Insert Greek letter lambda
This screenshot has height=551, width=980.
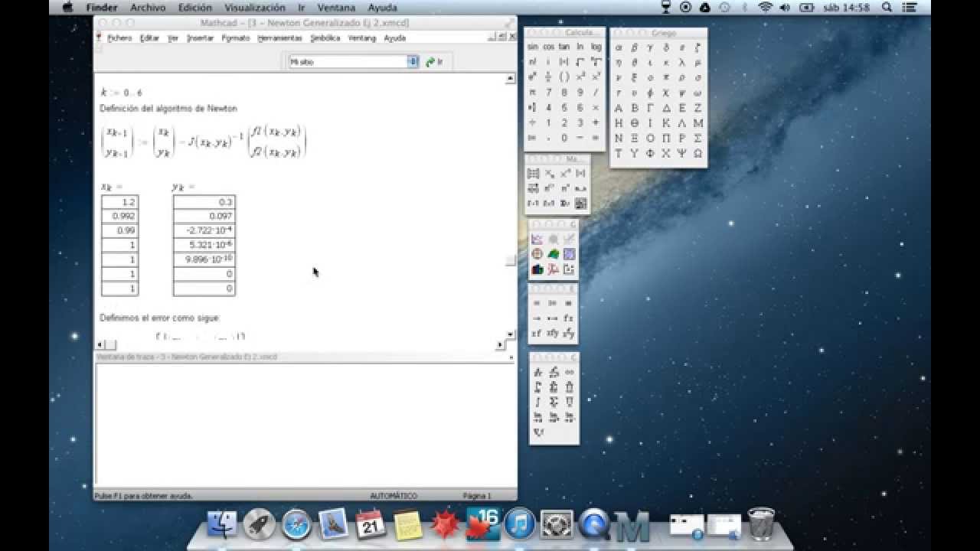(682, 62)
